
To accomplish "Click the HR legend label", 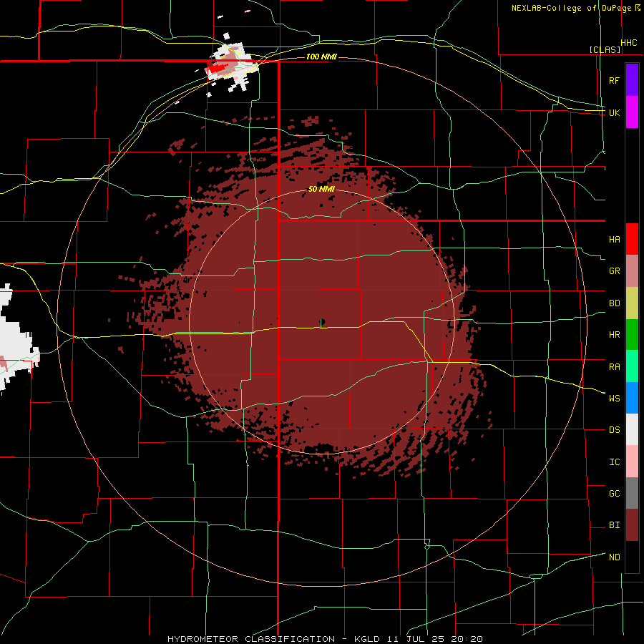I will coord(614,335).
